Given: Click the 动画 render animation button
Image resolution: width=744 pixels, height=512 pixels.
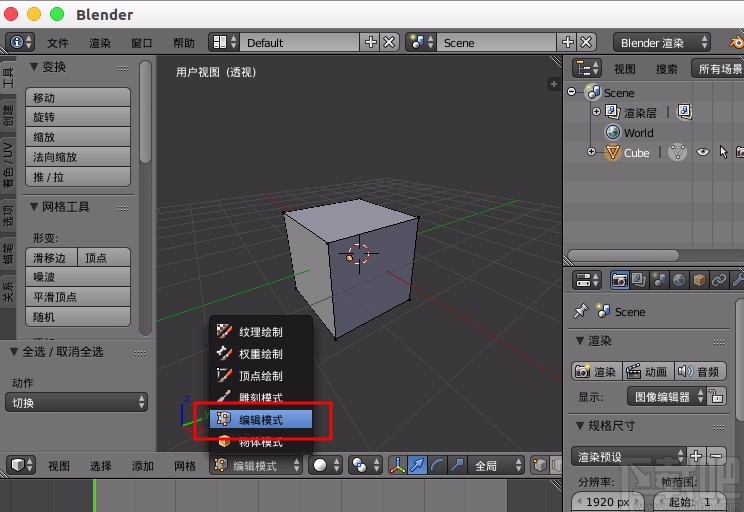Looking at the screenshot, I should point(648,371).
